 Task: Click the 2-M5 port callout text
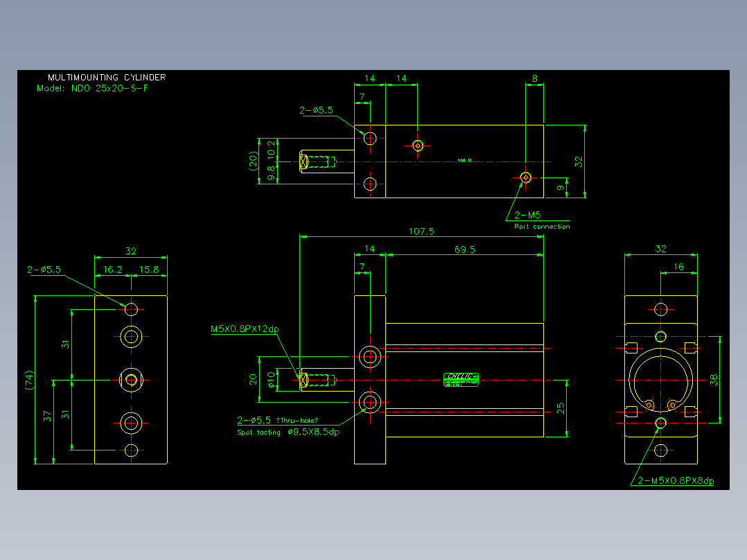click(527, 215)
